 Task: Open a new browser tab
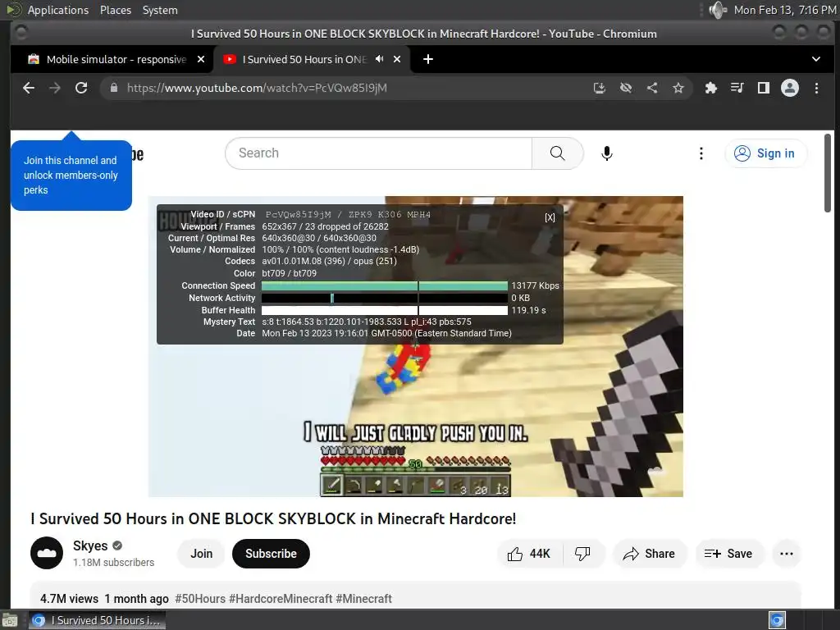[x=428, y=59]
